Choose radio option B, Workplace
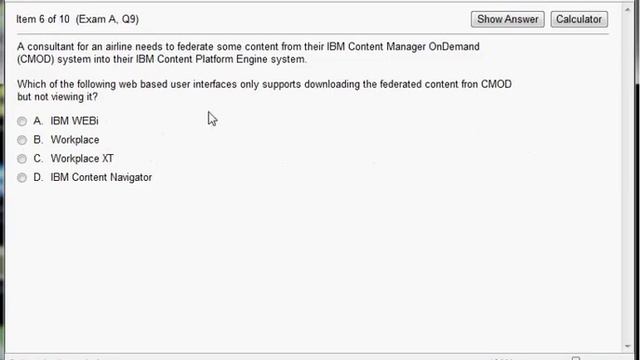Viewport: 640px width, 360px height. (x=22, y=140)
